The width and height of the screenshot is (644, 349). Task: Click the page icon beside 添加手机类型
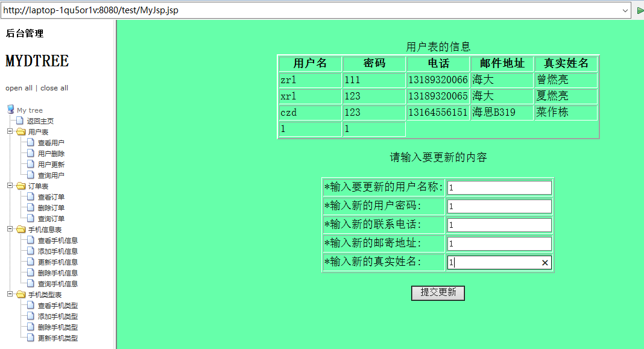pos(30,316)
